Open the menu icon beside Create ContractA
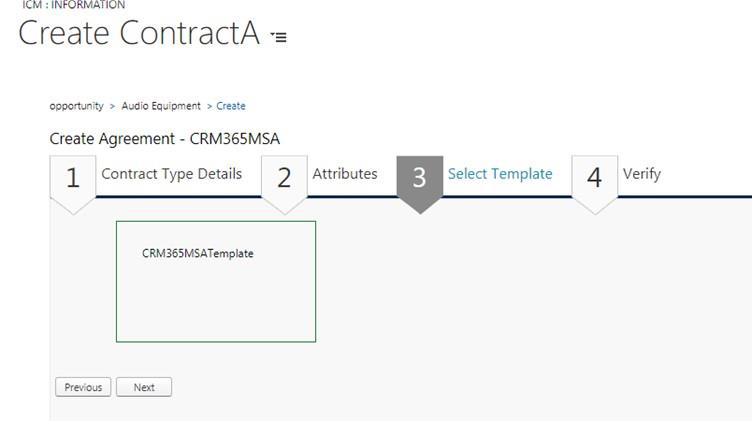This screenshot has height=421, width=752. click(279, 37)
